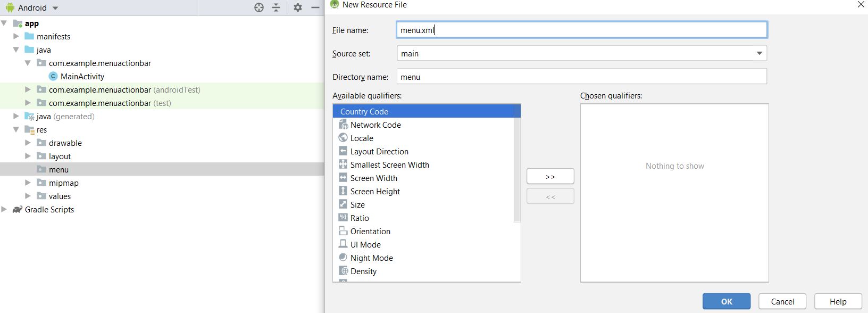Image resolution: width=868 pixels, height=313 pixels.
Task: Open the Source set dropdown
Action: coord(759,53)
